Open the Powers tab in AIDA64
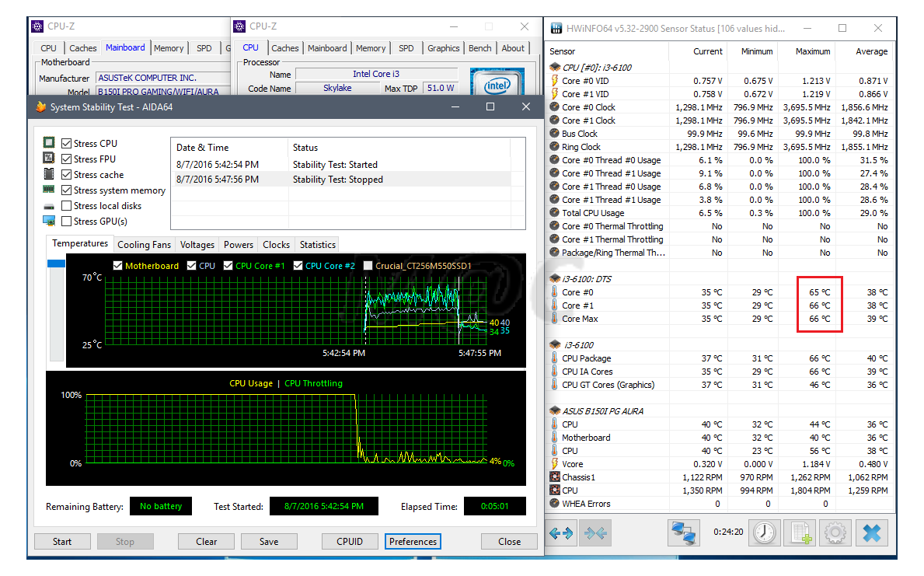 (238, 244)
